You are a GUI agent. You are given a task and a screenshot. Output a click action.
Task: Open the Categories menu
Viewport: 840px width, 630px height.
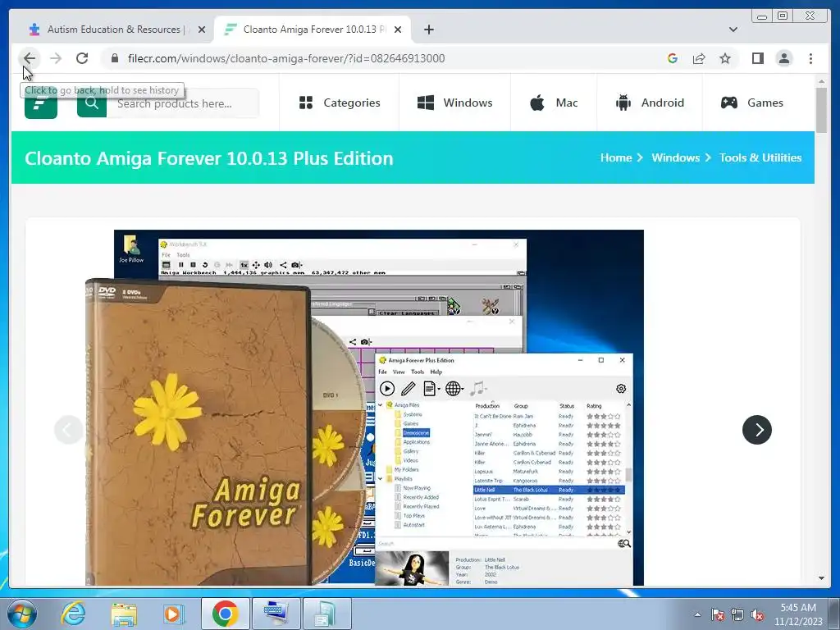[x=340, y=103]
